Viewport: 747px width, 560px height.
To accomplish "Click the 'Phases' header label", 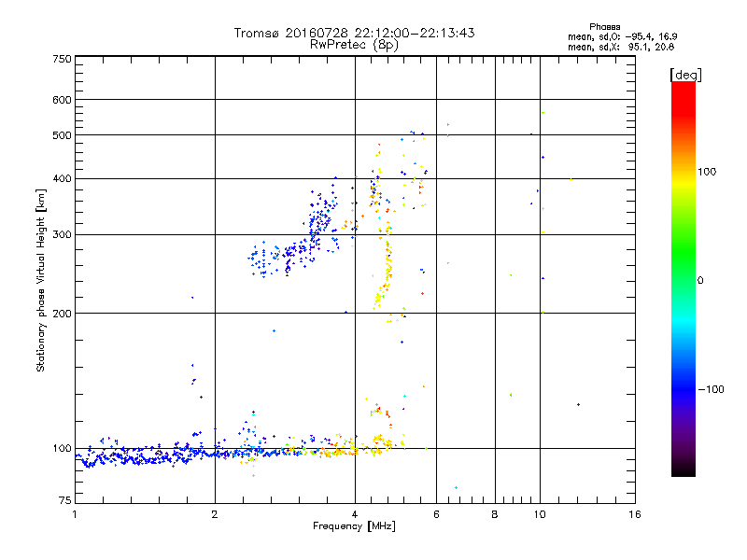I will click(604, 27).
